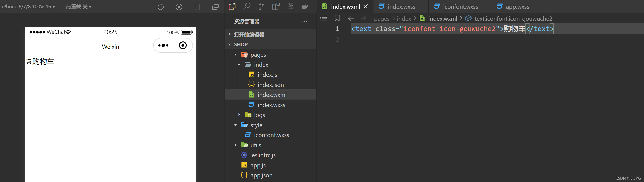
Task: Click the outline list icon in editor bar
Action: (x=323, y=18)
